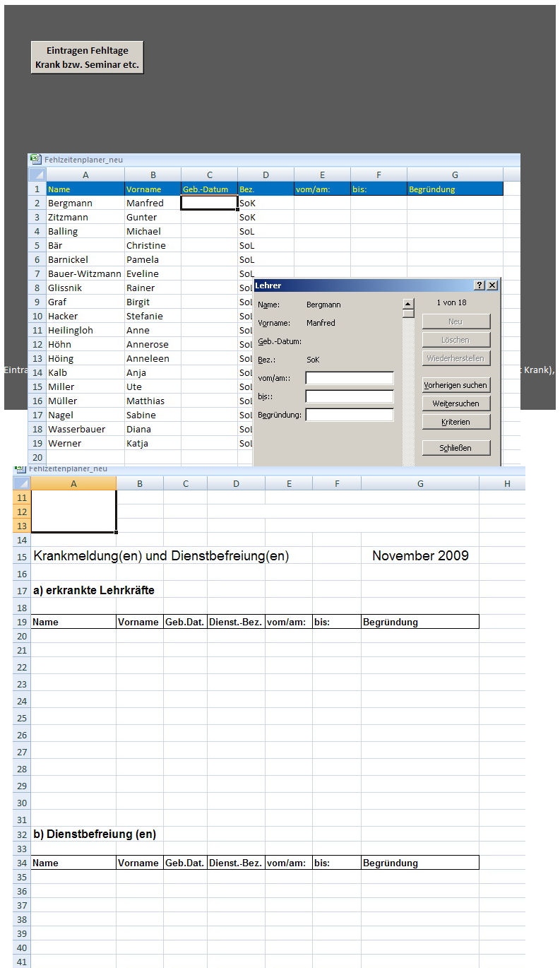
Task: Select row 5 header in upper worksheet
Action: tap(37, 245)
